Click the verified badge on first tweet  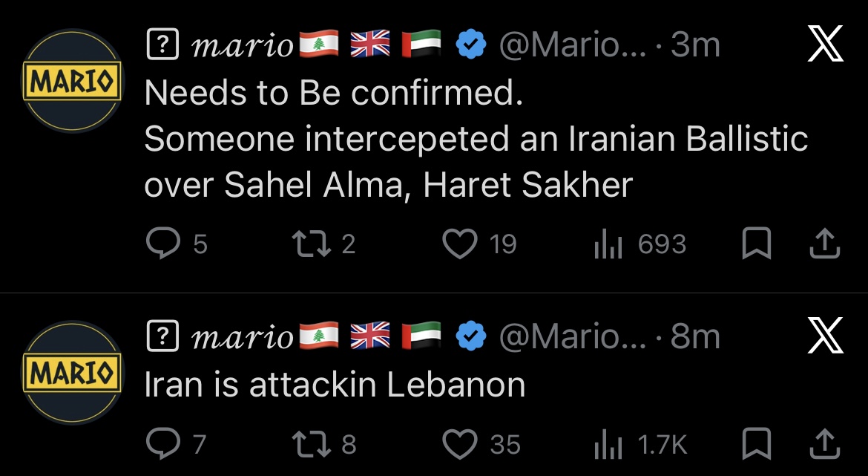[x=469, y=47]
